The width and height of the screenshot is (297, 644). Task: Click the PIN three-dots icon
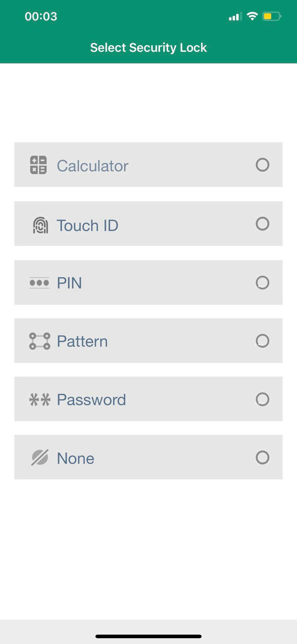pos(39,283)
